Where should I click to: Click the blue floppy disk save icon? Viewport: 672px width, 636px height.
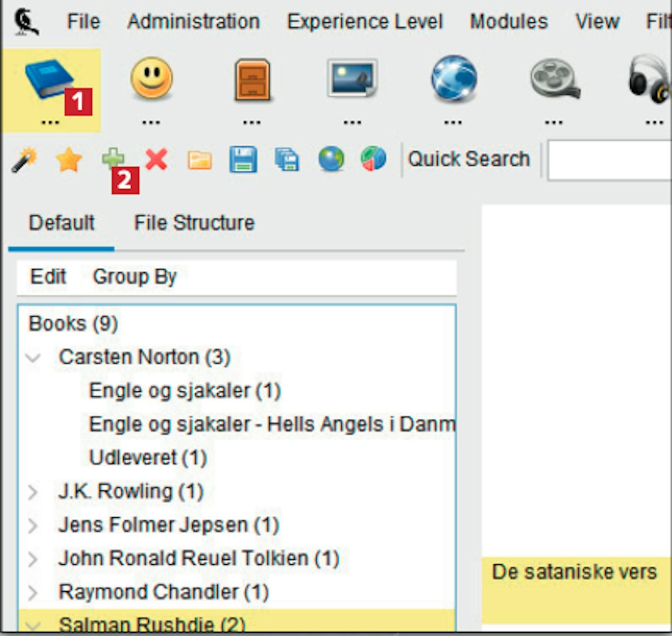point(243,160)
